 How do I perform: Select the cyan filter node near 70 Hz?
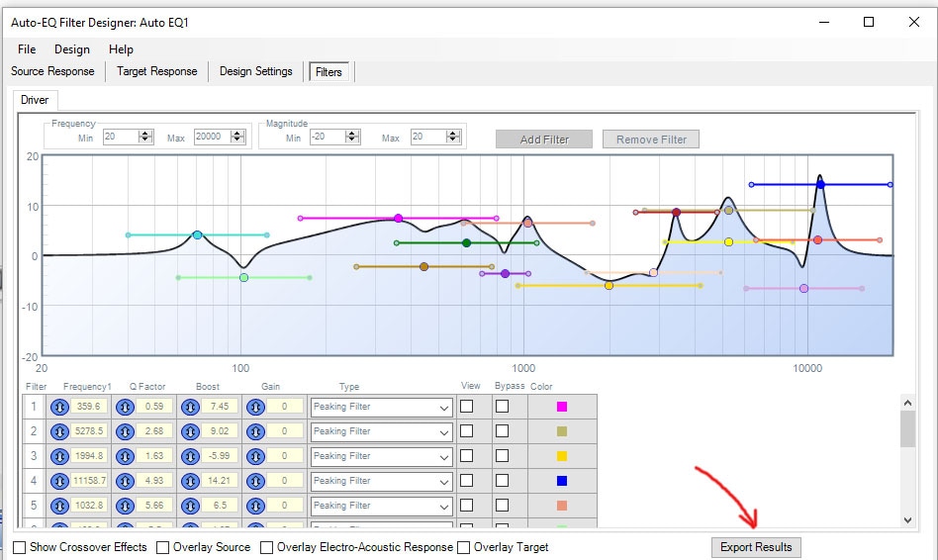tap(198, 235)
